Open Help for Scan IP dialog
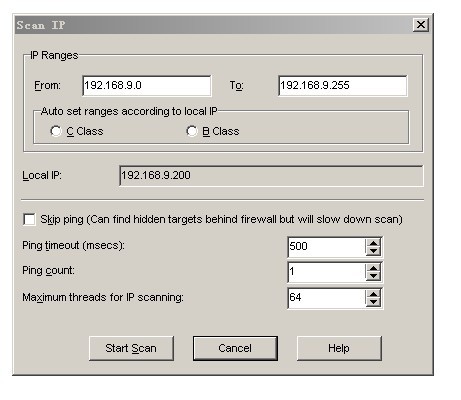The width and height of the screenshot is (461, 400). click(339, 348)
